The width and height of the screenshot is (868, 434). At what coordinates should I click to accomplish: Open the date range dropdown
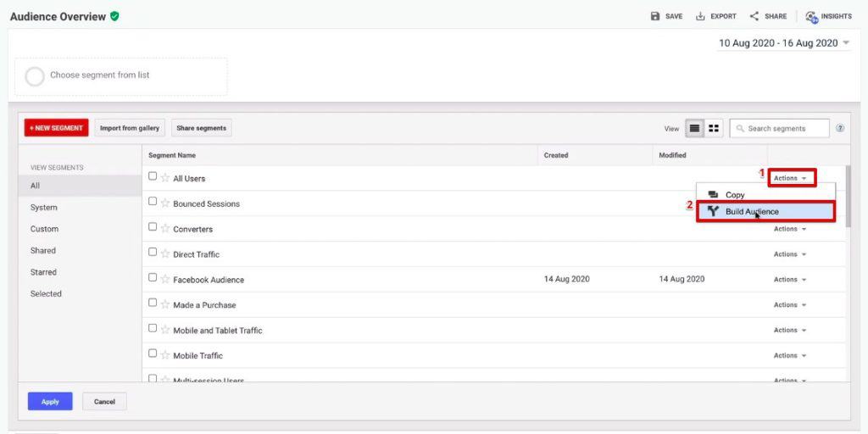pos(784,43)
